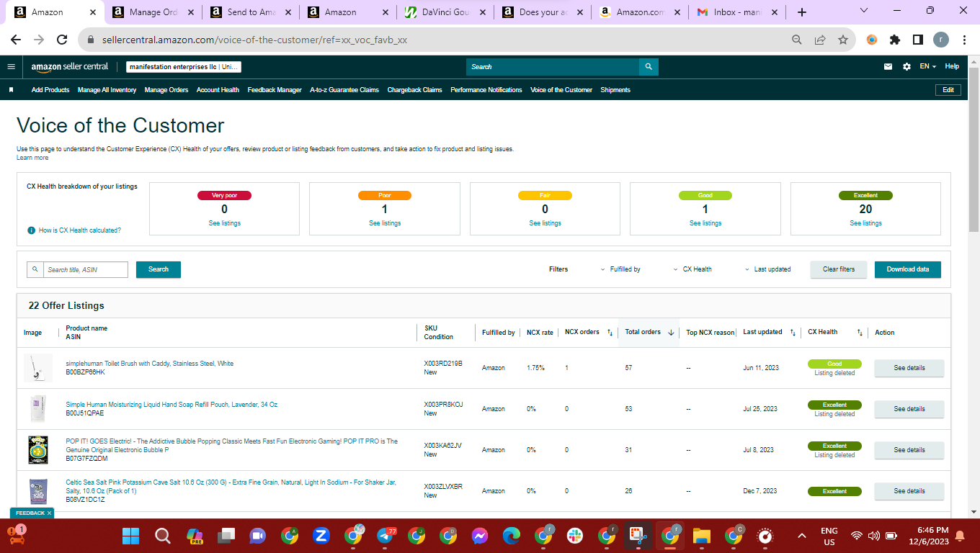
Task: Open Windows taskbar search
Action: (x=163, y=536)
